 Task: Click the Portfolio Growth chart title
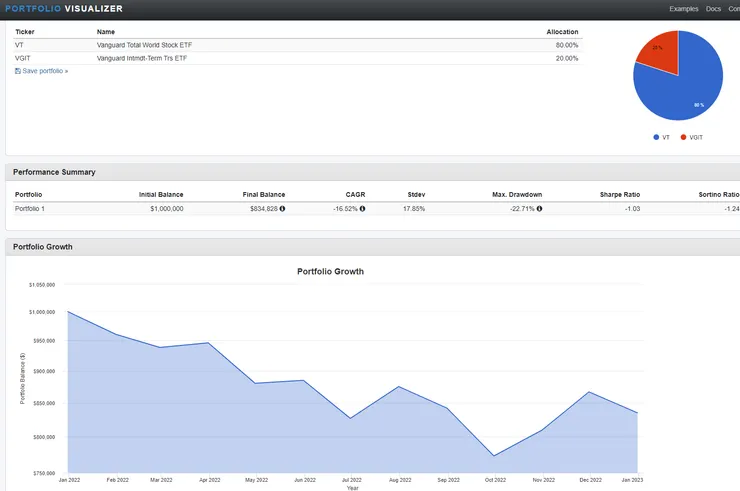[x=330, y=271]
